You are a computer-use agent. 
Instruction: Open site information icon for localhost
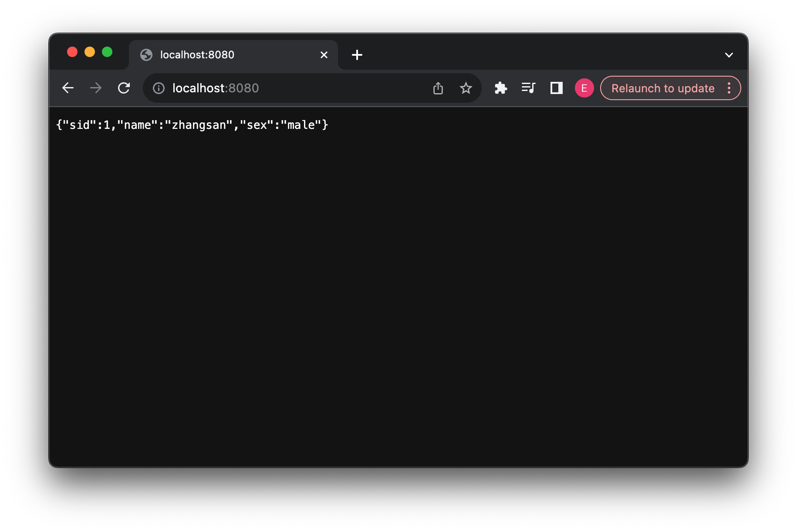tap(159, 88)
